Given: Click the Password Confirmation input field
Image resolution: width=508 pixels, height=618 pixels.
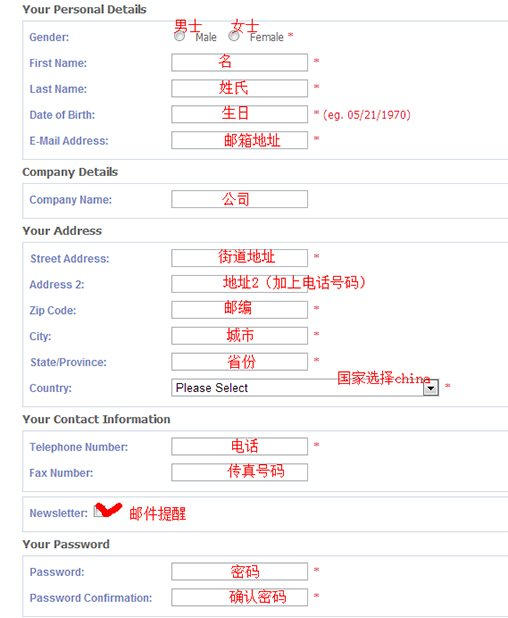Looking at the screenshot, I should click(240, 598).
